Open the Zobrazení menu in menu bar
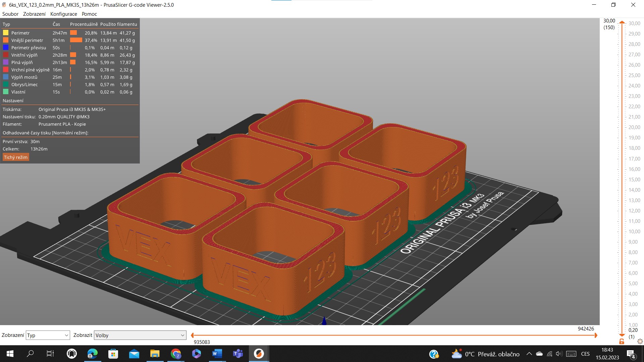The image size is (644, 362). click(x=34, y=14)
